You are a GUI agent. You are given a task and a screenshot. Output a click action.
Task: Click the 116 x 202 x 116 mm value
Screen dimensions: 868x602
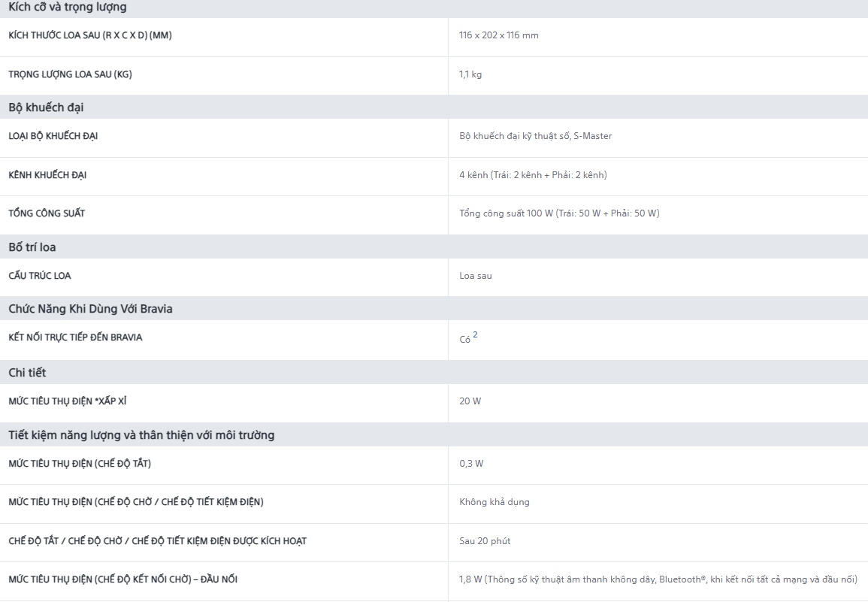499,35
